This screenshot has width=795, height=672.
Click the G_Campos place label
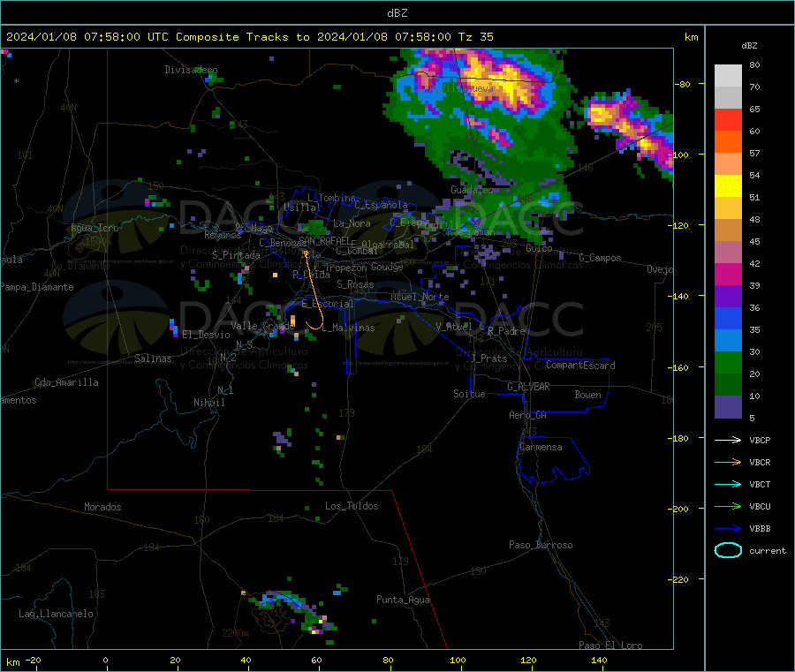pyautogui.click(x=601, y=258)
